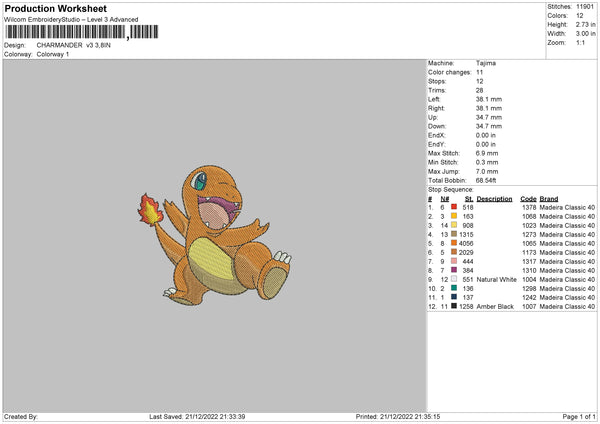The width and height of the screenshot is (600, 424).
Task: Click the Colorway 1 text
Action: (54, 54)
